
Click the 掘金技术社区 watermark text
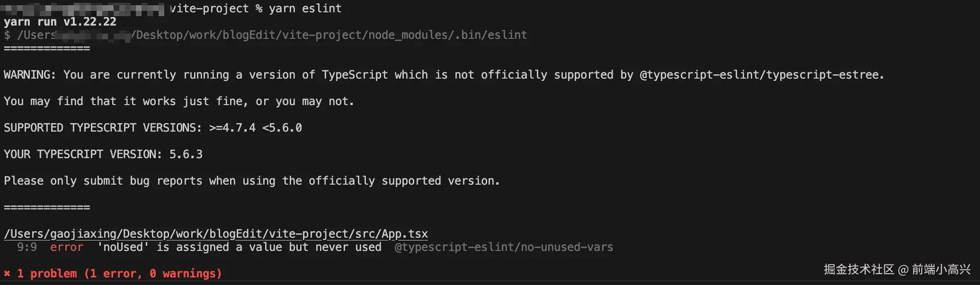click(859, 270)
